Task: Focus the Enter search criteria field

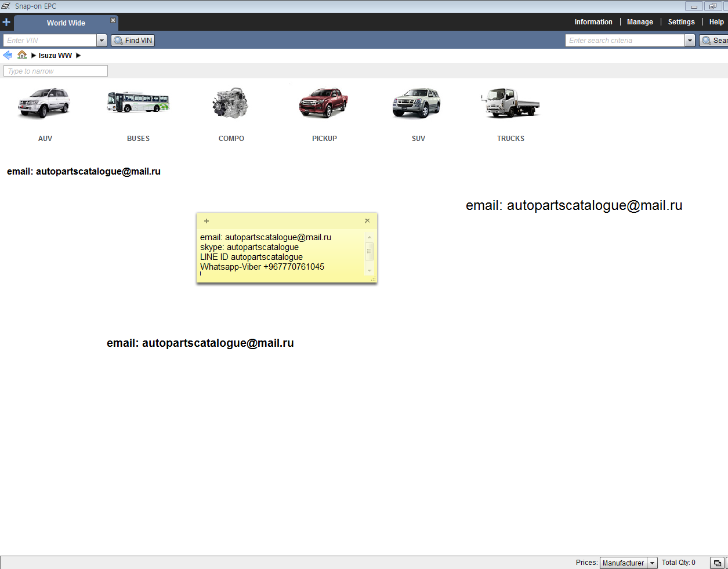Action: (625, 41)
